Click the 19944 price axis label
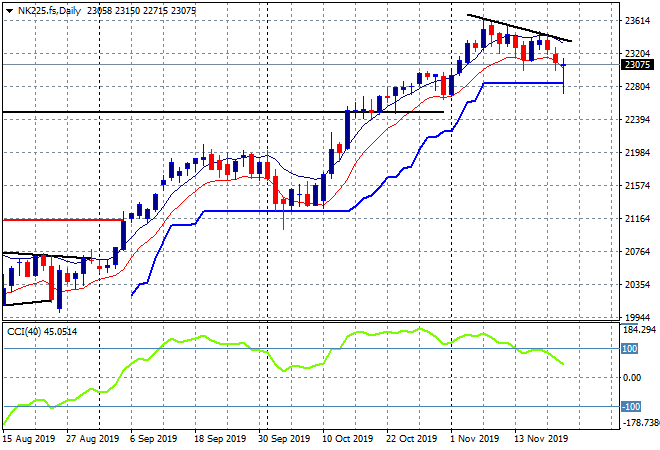This screenshot has width=660, height=450. pos(638,318)
